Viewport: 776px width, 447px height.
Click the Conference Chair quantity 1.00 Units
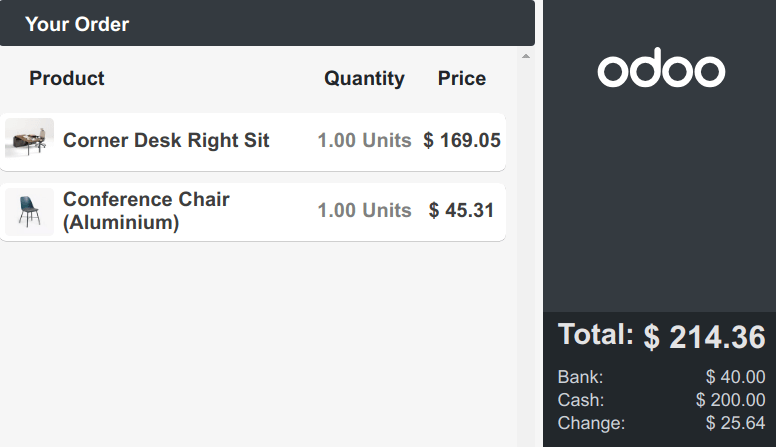(364, 210)
